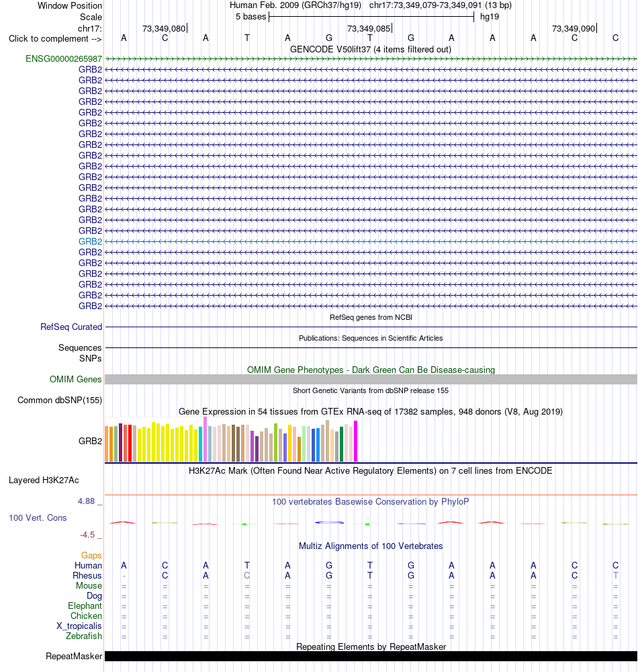Select the Human alignment row label
This screenshot has width=638, height=672.
pos(88,565)
